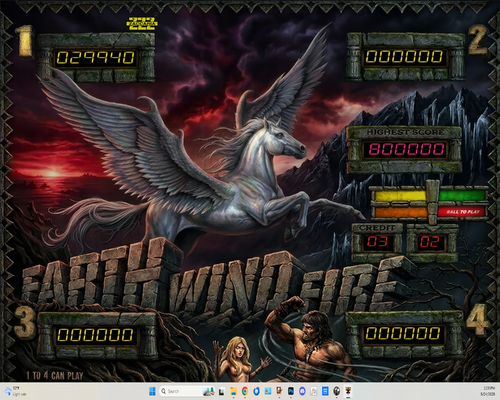Screen dimensions: 500x400
Task: Click the highest score value 800000
Action: 405,149
